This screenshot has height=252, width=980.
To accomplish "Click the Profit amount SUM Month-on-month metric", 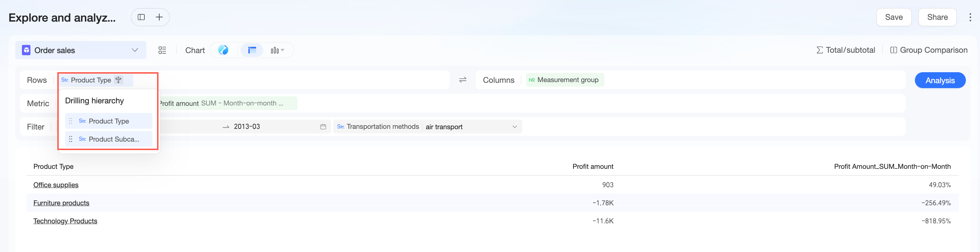I will (227, 103).
